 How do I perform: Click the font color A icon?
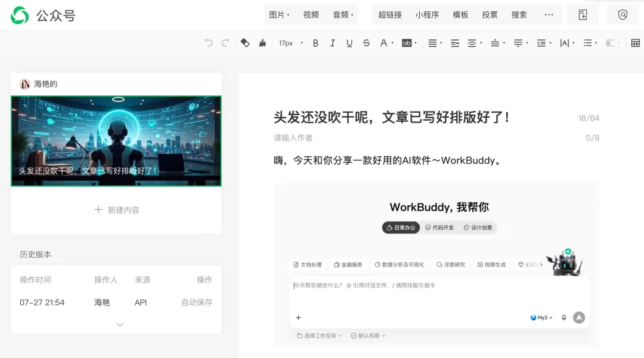point(383,43)
